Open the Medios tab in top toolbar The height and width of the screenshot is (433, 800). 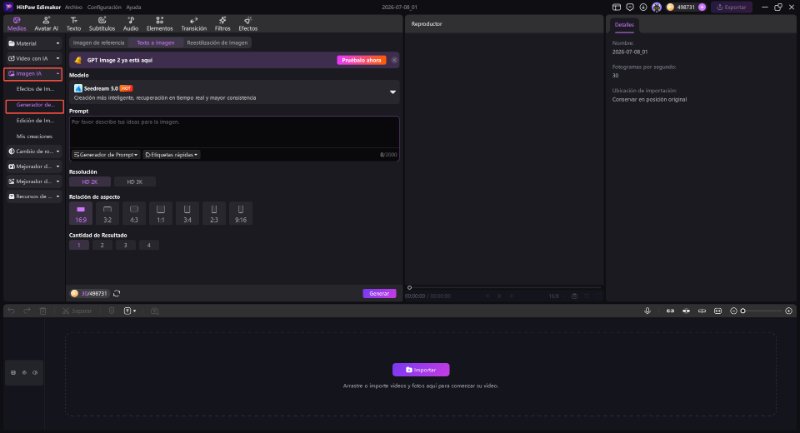pyautogui.click(x=16, y=24)
